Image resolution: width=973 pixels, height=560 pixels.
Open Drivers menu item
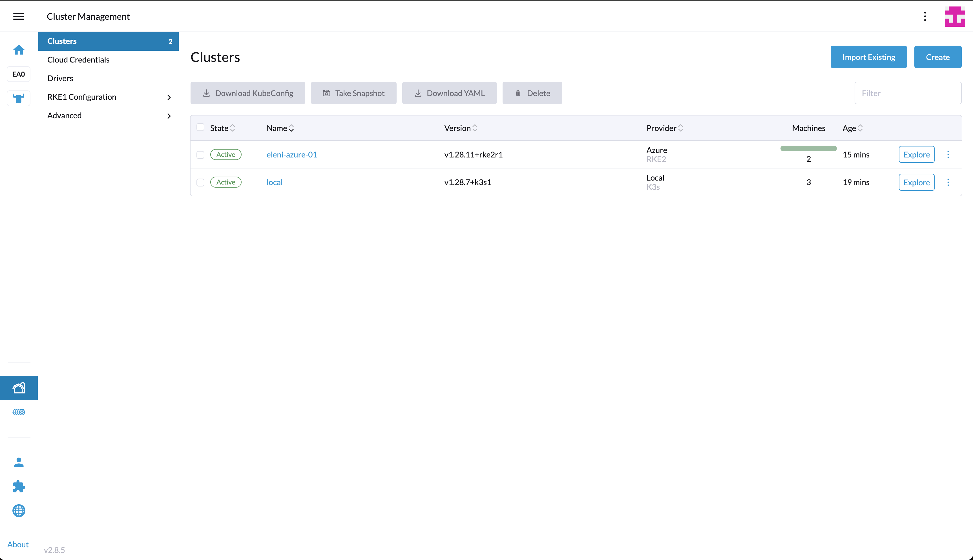[60, 79]
